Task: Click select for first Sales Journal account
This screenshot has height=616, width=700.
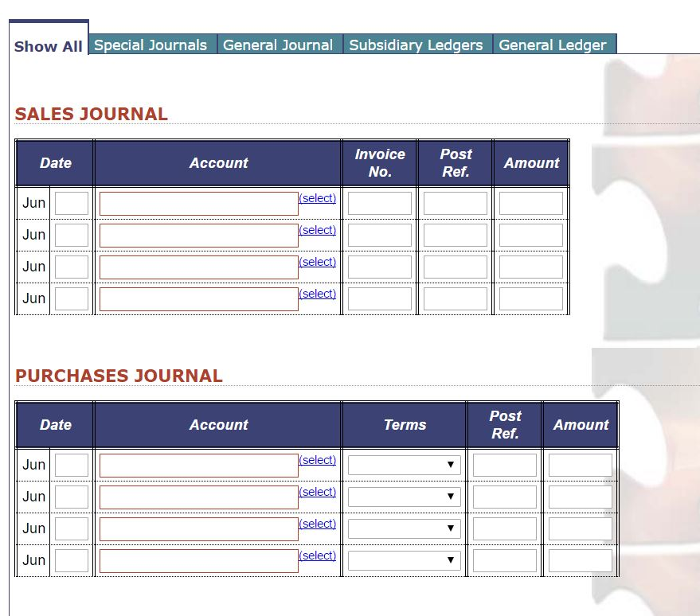Action: coord(317,198)
